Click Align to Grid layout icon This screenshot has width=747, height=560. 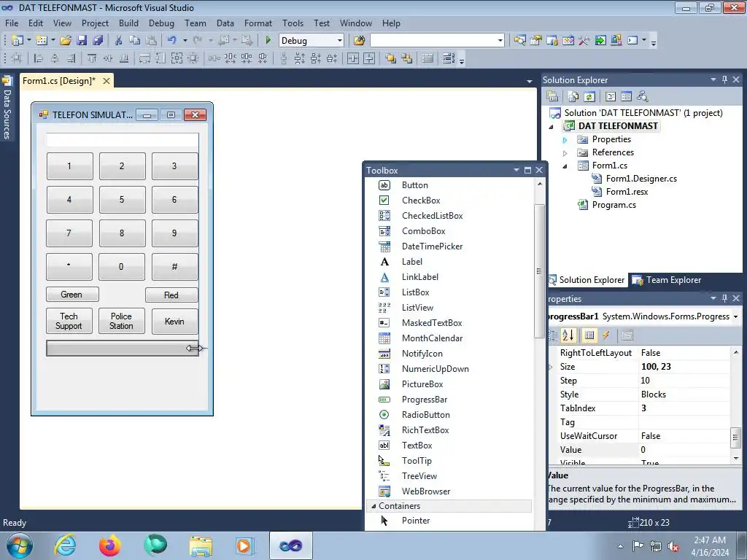17,58
